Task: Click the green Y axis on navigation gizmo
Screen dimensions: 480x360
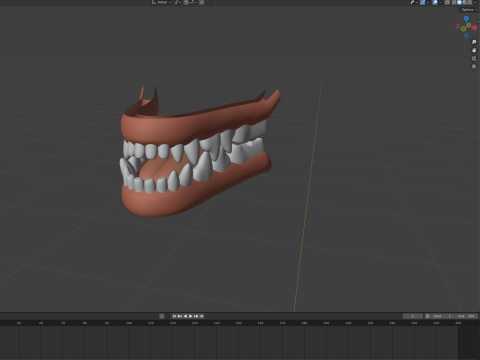Action: tap(469, 25)
